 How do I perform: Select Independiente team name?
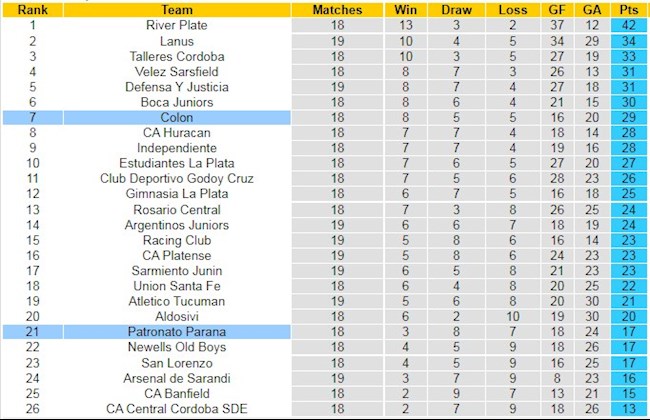(x=177, y=148)
